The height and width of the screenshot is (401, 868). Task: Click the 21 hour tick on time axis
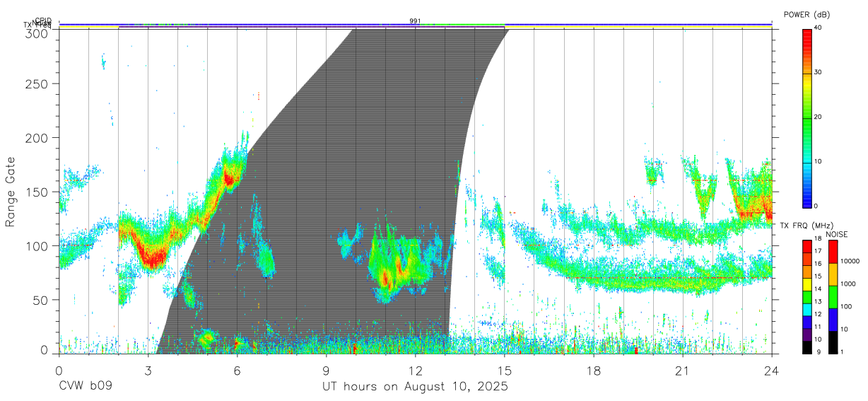[682, 371]
